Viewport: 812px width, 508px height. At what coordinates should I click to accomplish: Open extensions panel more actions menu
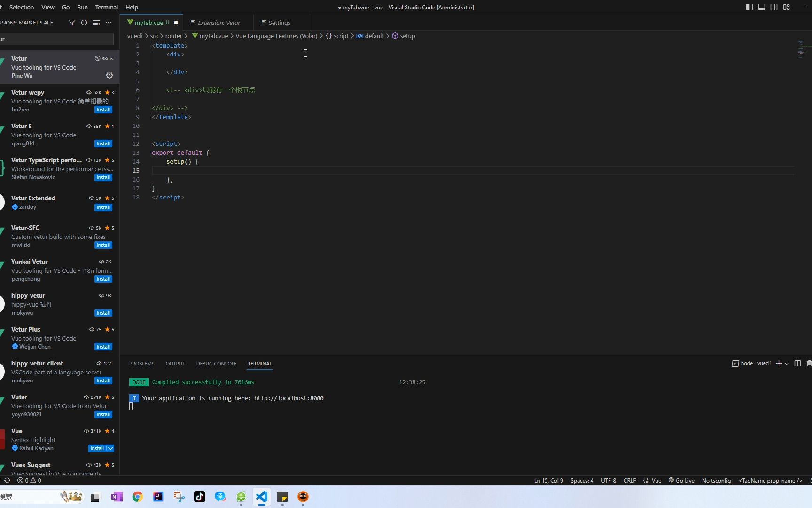(109, 23)
